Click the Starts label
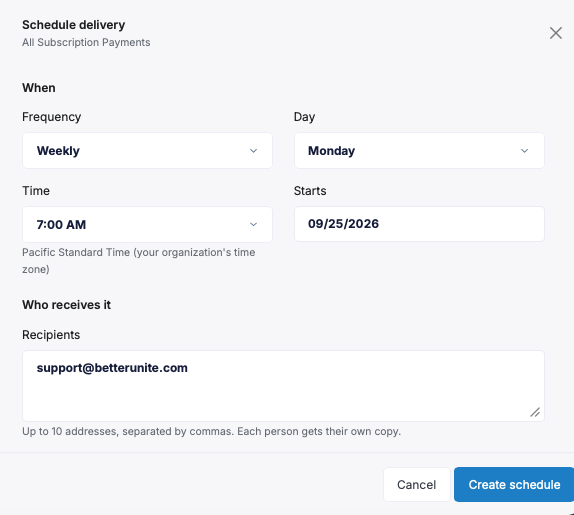Image resolution: width=574 pixels, height=515 pixels. click(x=310, y=191)
